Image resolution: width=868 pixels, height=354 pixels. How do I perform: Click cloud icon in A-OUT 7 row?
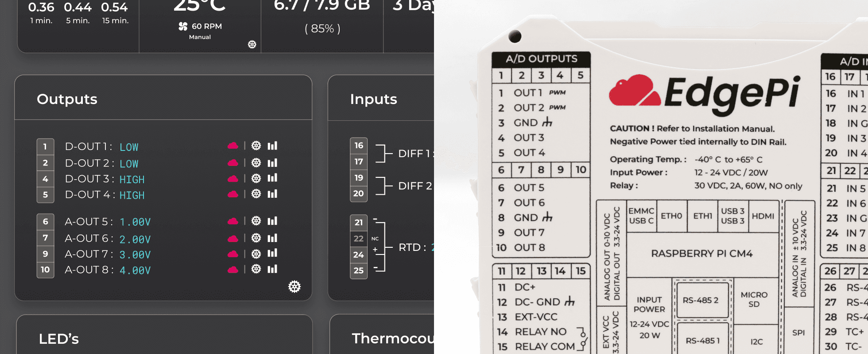click(233, 254)
